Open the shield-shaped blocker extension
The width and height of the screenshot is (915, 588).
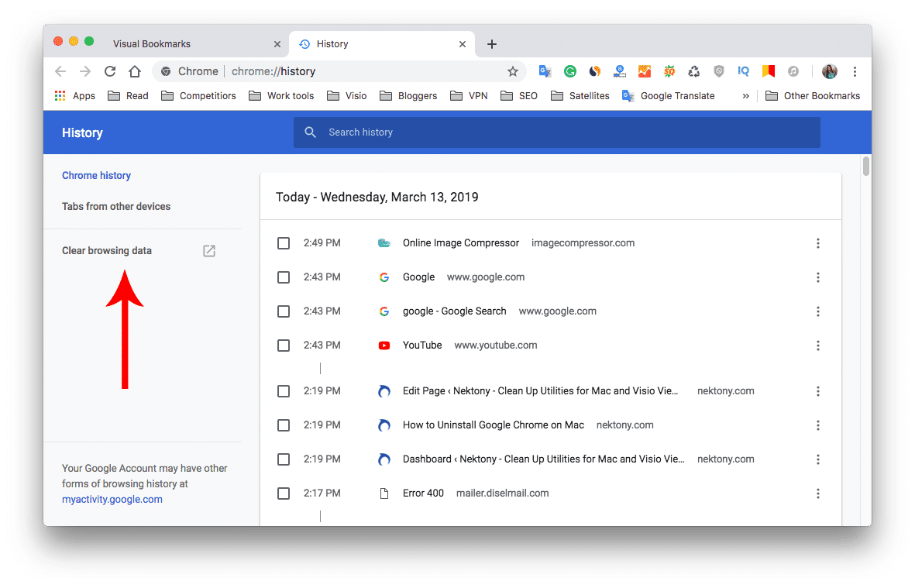click(x=717, y=70)
